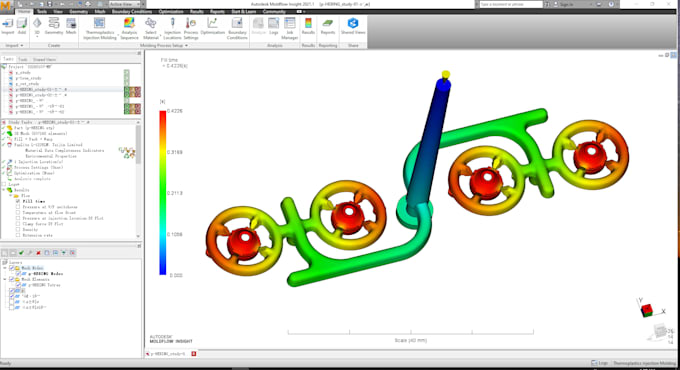Click first new-layer icon in Layers toolbar
Image resolution: width=680 pixels, height=370 pixels.
pyautogui.click(x=4, y=252)
